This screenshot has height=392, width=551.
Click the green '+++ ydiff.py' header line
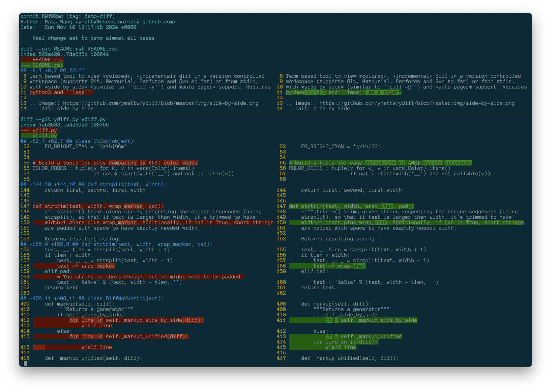click(x=39, y=136)
